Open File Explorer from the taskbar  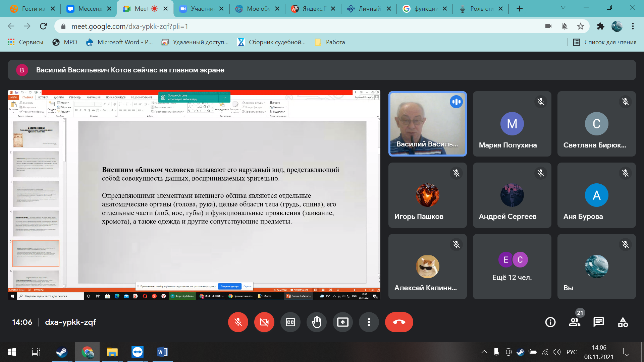pos(112,352)
